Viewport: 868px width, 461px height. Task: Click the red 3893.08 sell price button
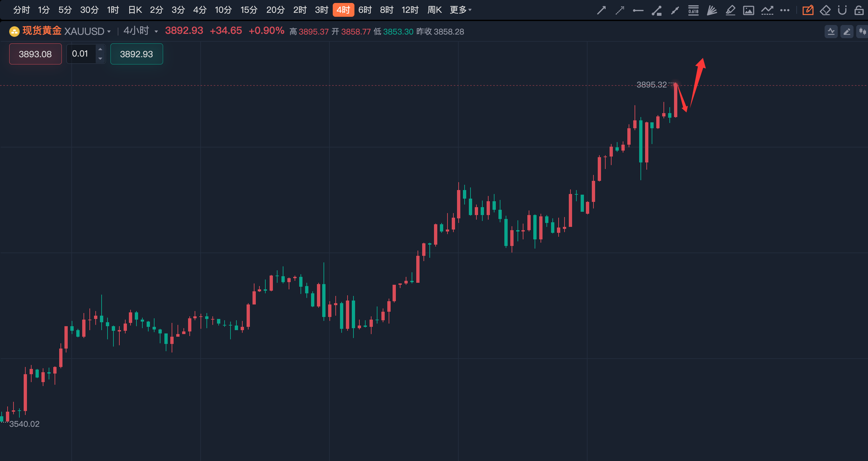pos(36,54)
